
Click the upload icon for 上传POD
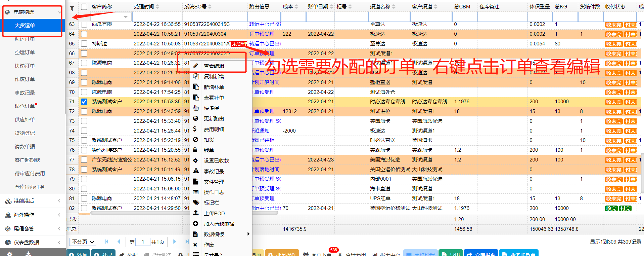coord(196,213)
